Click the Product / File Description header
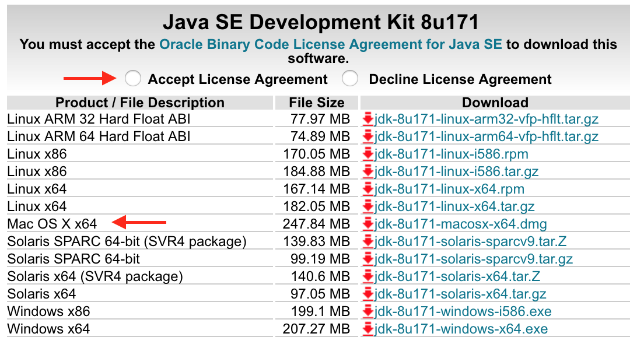Viewport: 644px width, 351px height. pos(139,103)
